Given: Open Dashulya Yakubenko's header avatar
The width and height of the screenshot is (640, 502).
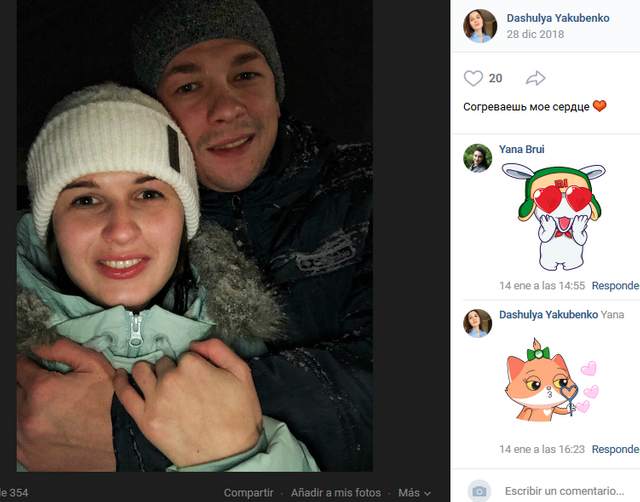Looking at the screenshot, I should pyautogui.click(x=480, y=26).
